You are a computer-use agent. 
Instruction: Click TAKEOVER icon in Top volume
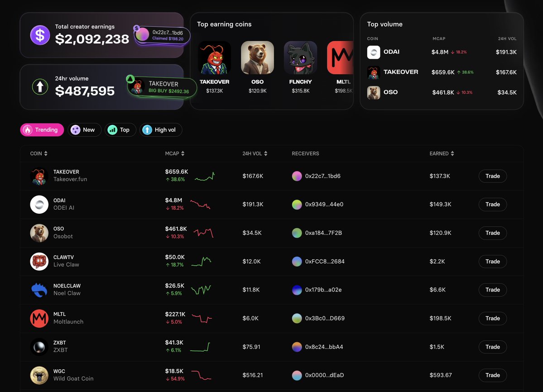click(x=374, y=72)
